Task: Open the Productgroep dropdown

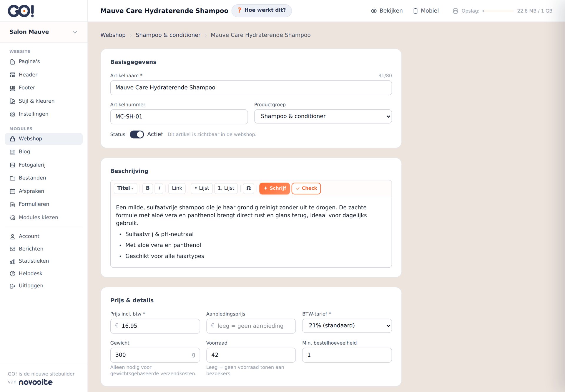Action: point(323,116)
